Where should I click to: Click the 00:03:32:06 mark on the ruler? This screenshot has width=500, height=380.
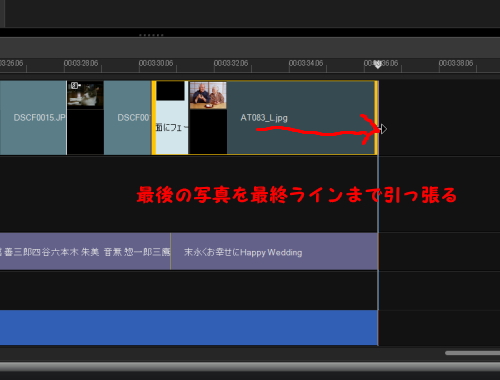231,63
